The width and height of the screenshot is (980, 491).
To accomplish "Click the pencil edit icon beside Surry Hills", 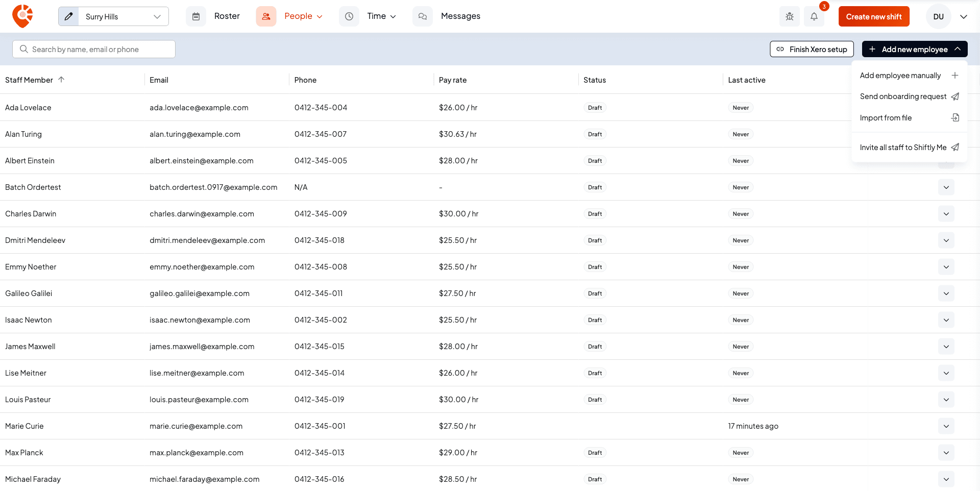I will [x=68, y=16].
